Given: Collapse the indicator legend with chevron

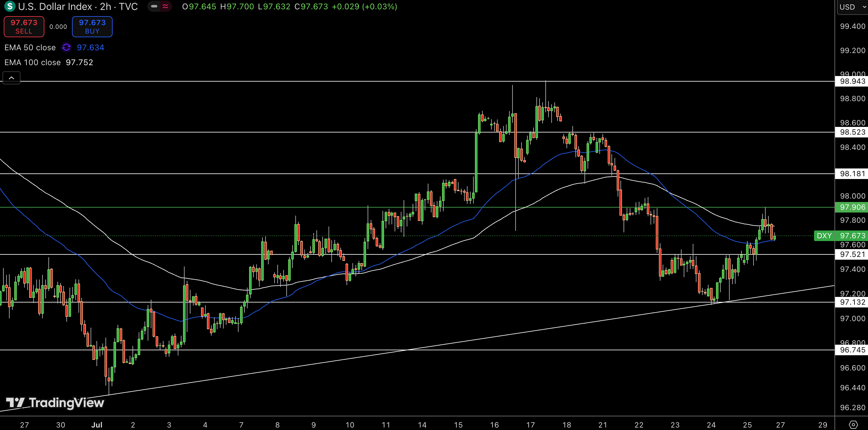Looking at the screenshot, I should pos(11,78).
